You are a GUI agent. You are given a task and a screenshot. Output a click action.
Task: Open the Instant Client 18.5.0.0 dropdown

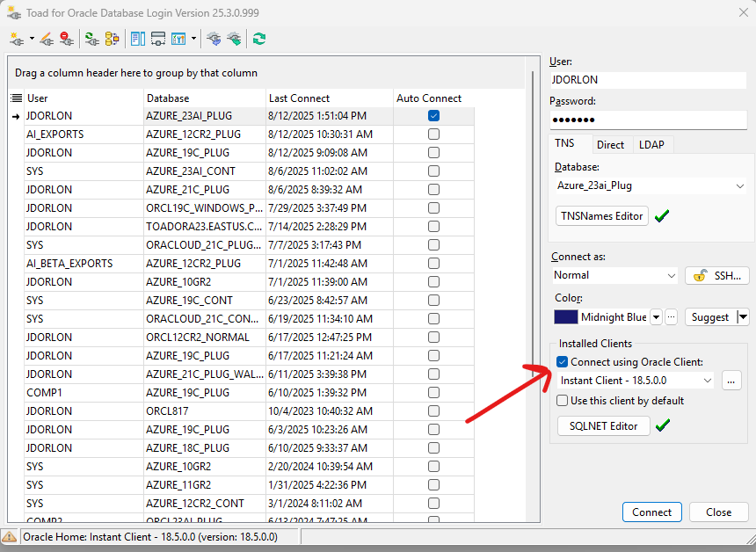708,381
